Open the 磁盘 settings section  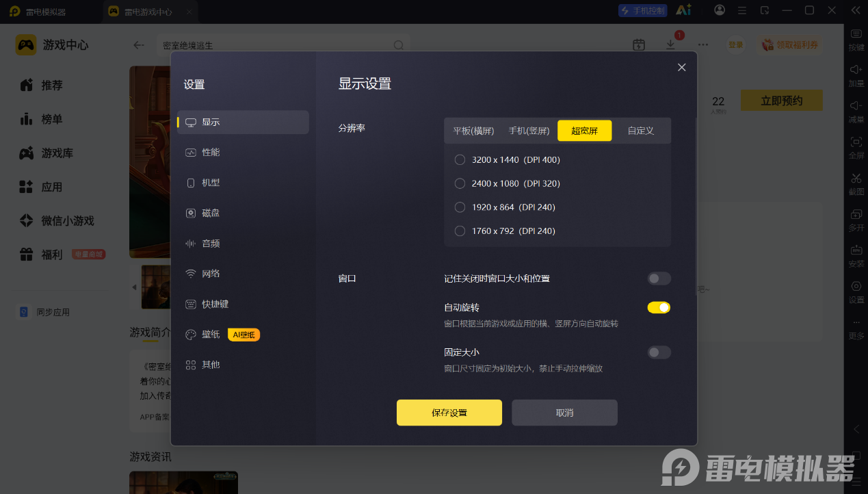coord(243,213)
